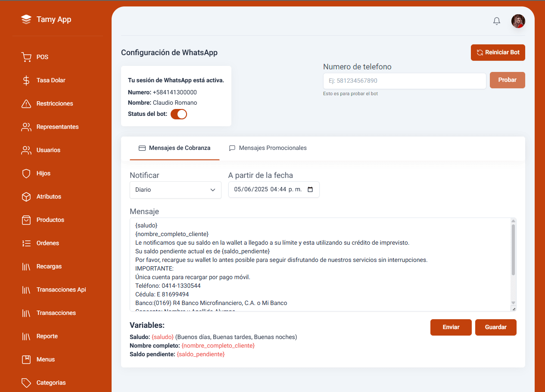Click the Atributos cube icon
Viewport: 545px width, 392px height.
[x=26, y=196]
